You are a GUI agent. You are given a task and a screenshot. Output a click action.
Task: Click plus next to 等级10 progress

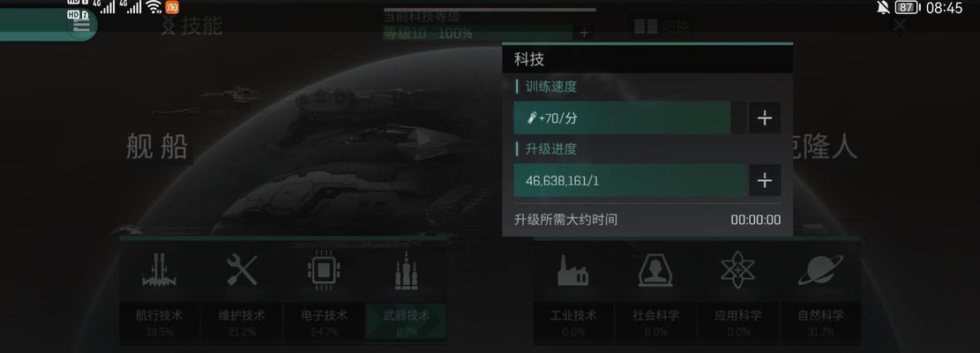tap(584, 34)
